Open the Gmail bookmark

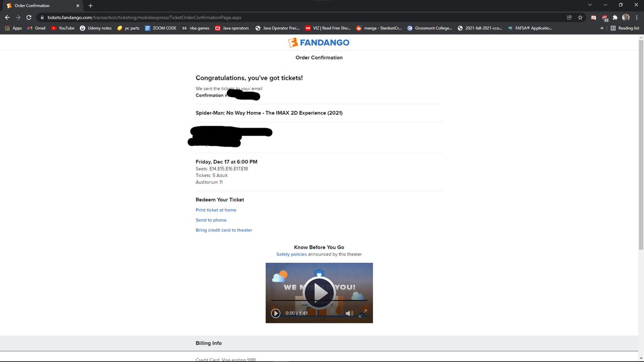tap(36, 28)
